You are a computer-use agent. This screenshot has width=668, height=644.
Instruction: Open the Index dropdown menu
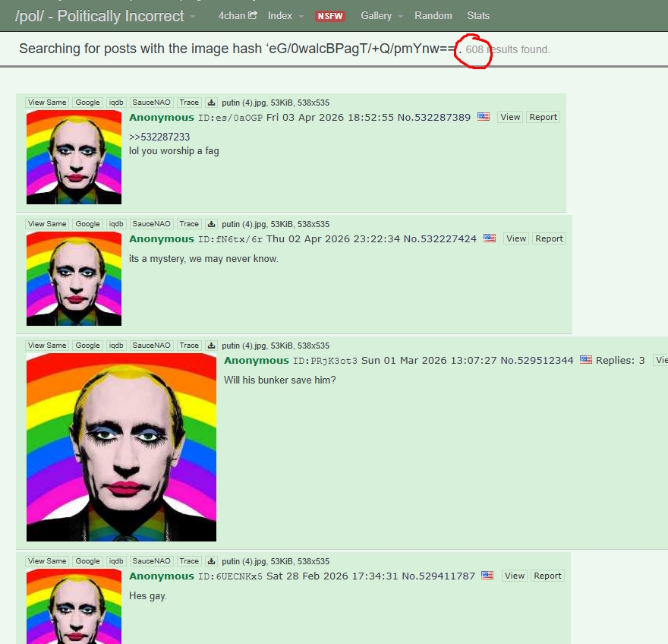[x=285, y=16]
